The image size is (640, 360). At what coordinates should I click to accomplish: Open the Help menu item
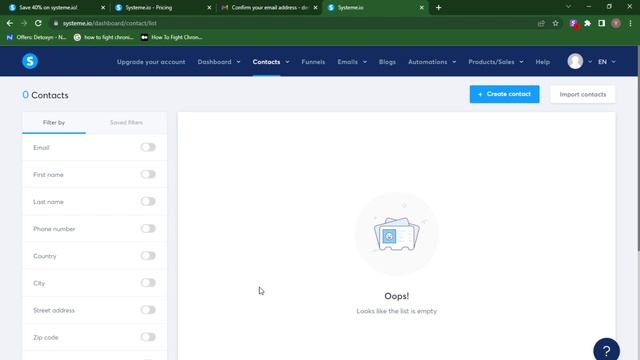542,62
